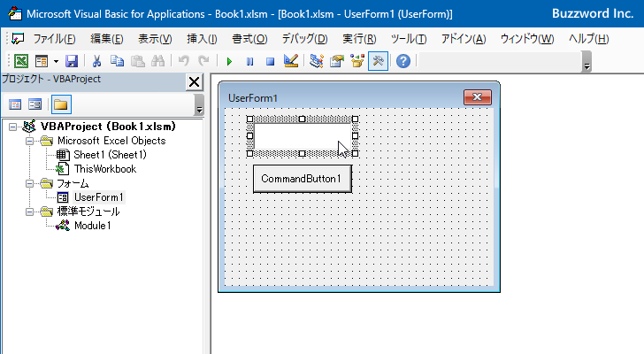
Task: Collapse the VBAProject (Book1.xlsm) node
Action: click(x=12, y=127)
